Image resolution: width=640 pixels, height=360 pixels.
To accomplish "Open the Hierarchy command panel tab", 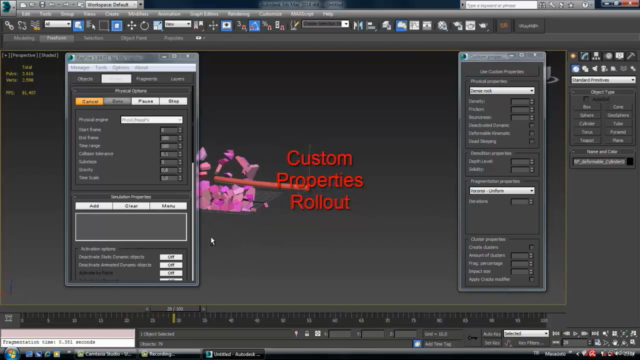I will (x=596, y=56).
